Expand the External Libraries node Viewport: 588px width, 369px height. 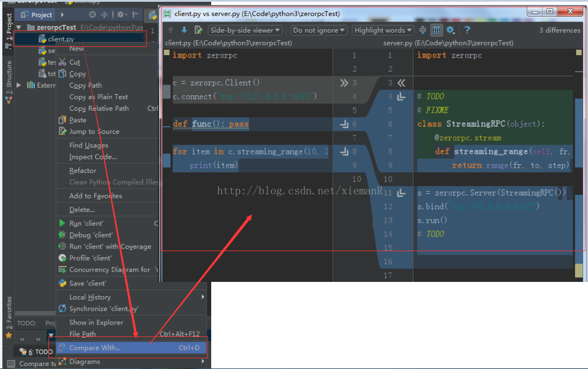point(19,85)
